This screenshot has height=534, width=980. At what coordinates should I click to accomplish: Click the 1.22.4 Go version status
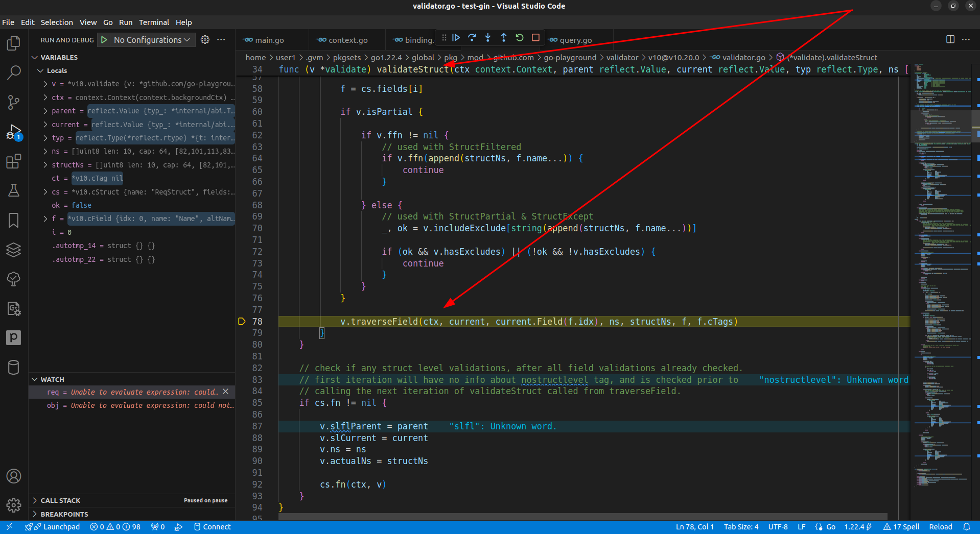click(858, 527)
